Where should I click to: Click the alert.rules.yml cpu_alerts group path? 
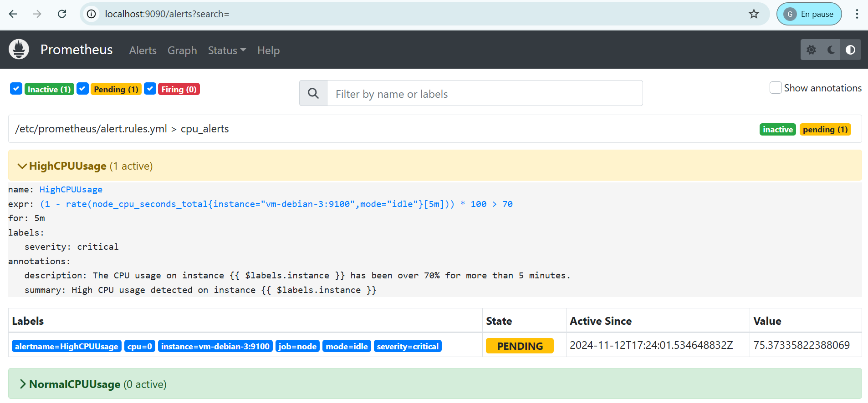[x=122, y=129]
